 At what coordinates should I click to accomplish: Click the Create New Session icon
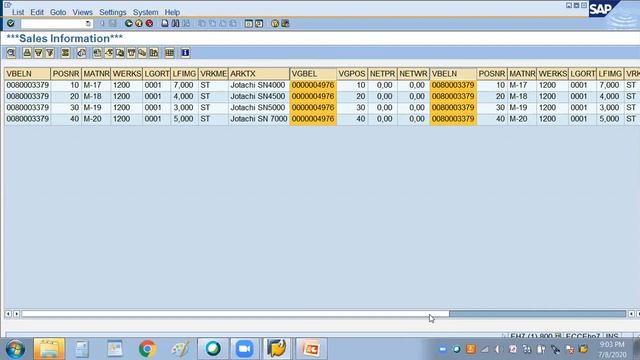[x=249, y=24]
